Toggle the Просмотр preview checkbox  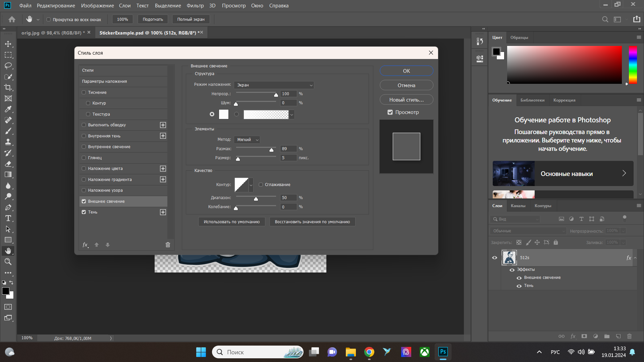coord(390,112)
